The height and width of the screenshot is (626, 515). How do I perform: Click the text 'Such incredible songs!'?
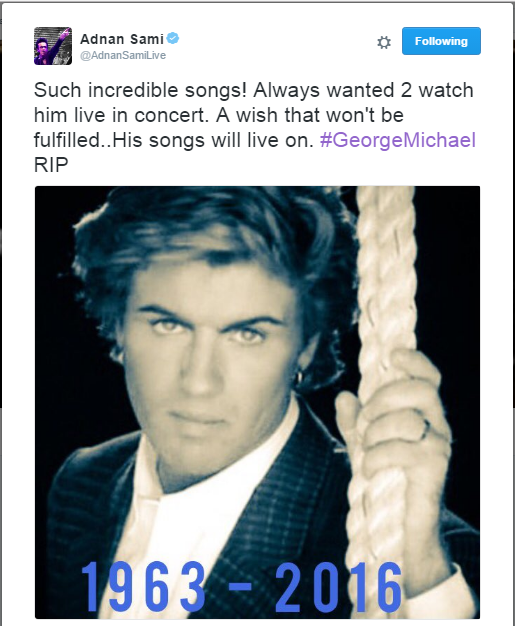click(140, 91)
